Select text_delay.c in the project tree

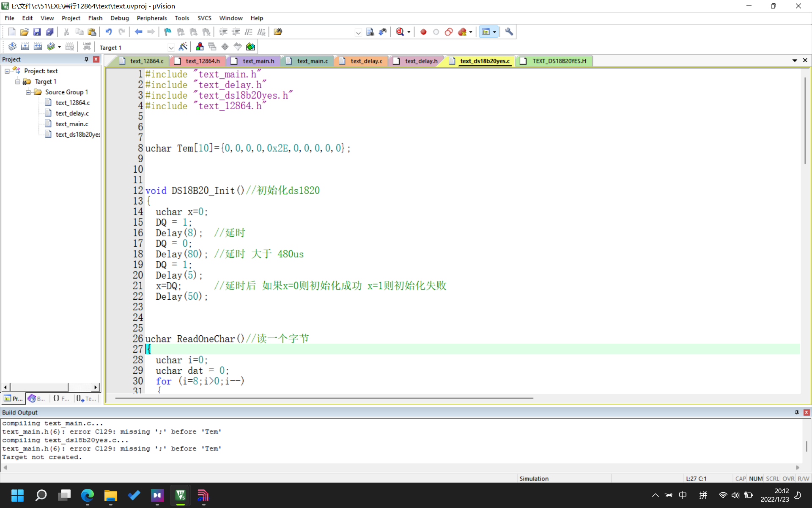72,113
